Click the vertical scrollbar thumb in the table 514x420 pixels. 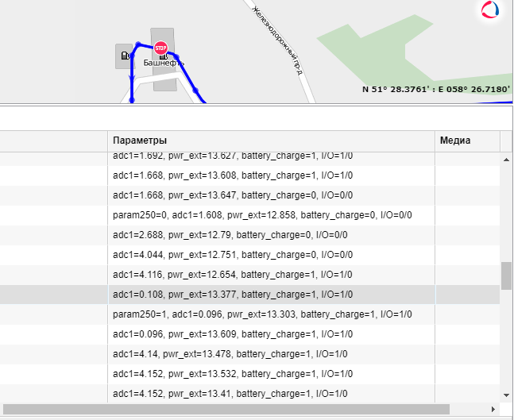(x=506, y=275)
